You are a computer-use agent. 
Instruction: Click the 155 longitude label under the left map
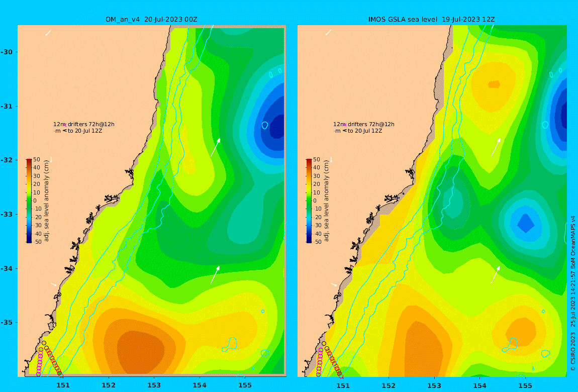point(245,385)
